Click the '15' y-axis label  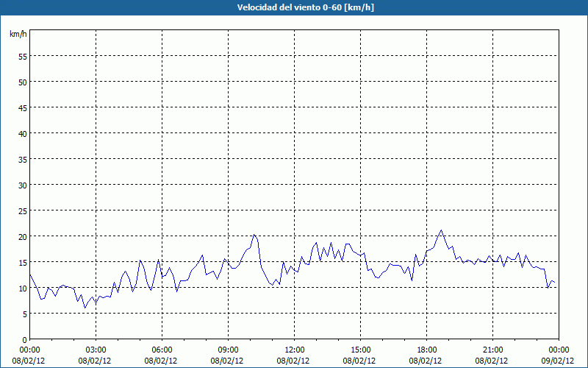pyautogui.click(x=23, y=263)
